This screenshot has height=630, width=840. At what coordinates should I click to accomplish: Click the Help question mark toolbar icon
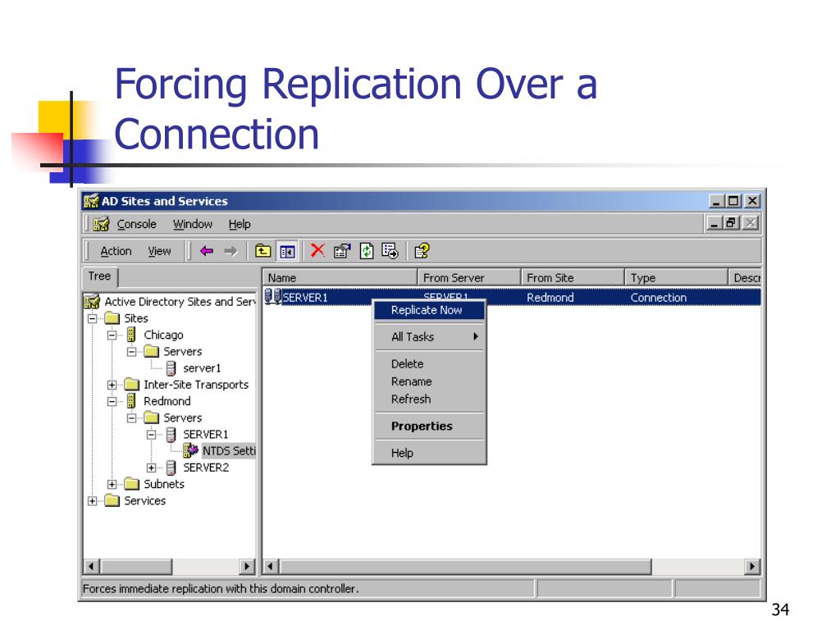422,251
